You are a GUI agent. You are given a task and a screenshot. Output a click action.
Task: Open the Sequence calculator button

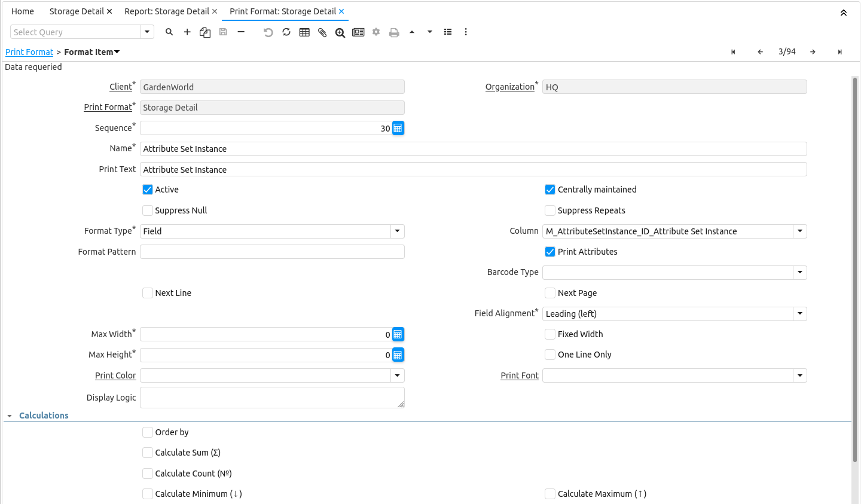click(398, 128)
